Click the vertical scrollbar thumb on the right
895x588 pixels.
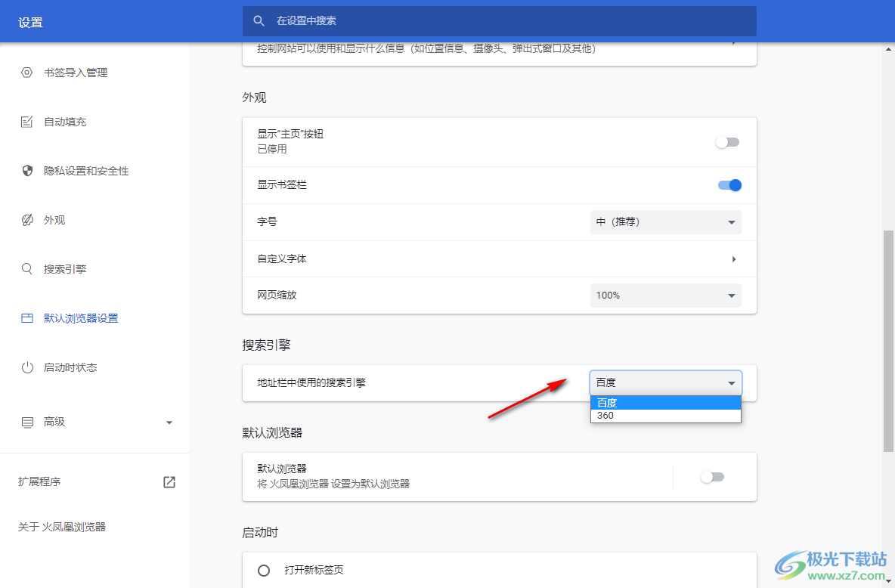coord(888,341)
